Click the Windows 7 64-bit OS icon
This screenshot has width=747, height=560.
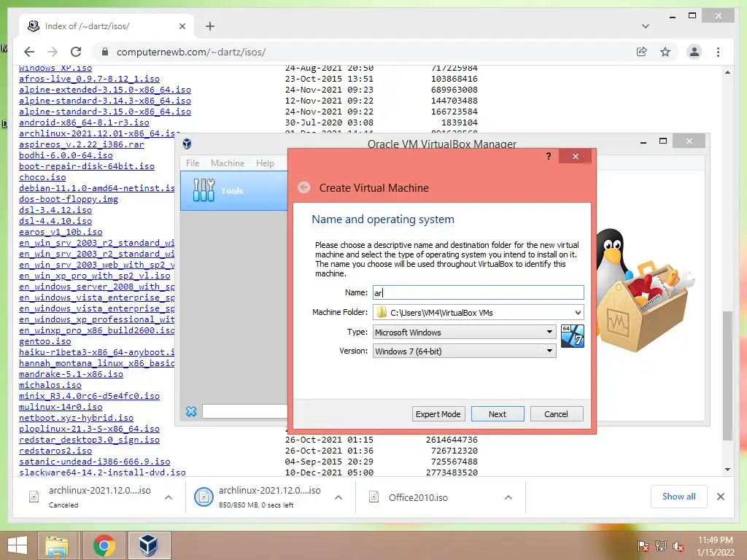[x=572, y=335]
